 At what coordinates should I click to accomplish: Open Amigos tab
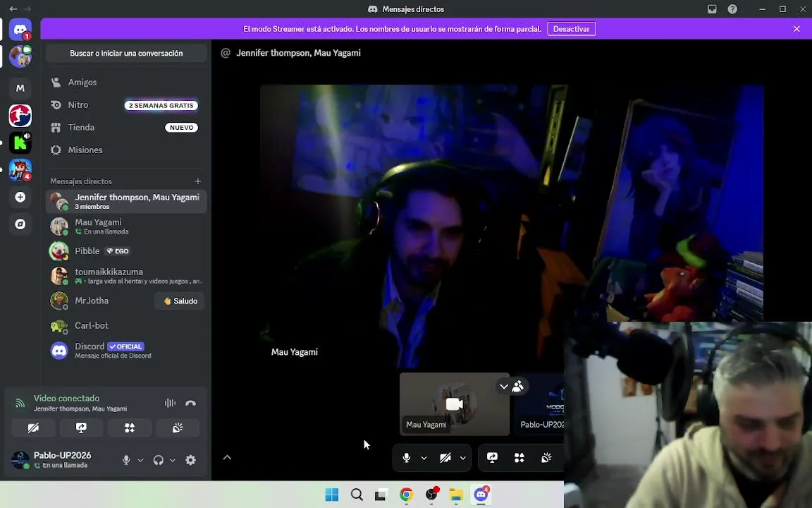126,82
